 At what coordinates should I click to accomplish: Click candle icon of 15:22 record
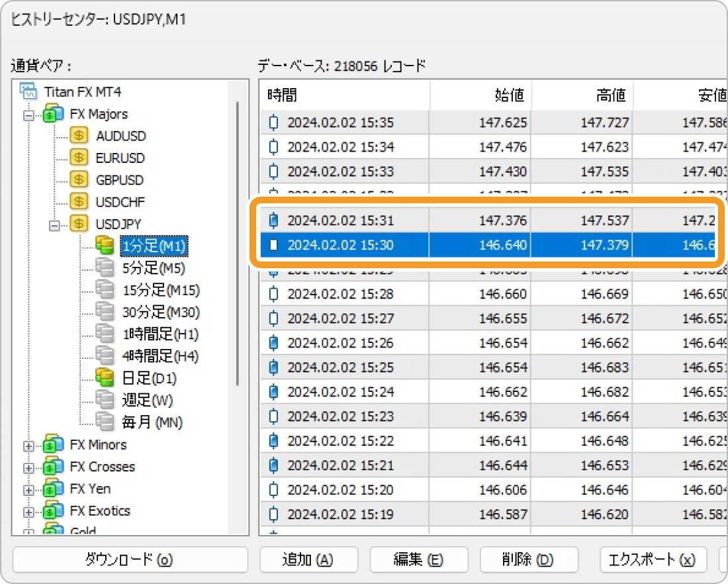point(274,440)
